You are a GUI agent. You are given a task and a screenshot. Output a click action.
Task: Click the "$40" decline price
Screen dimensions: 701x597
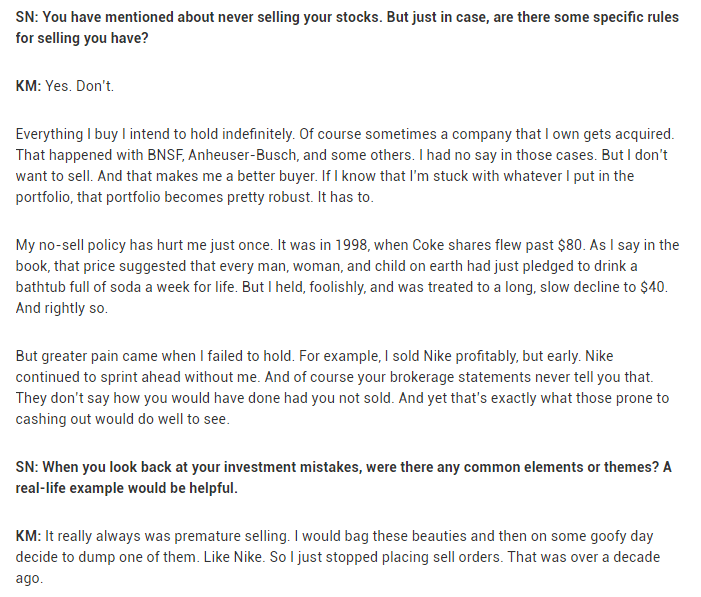(658, 289)
